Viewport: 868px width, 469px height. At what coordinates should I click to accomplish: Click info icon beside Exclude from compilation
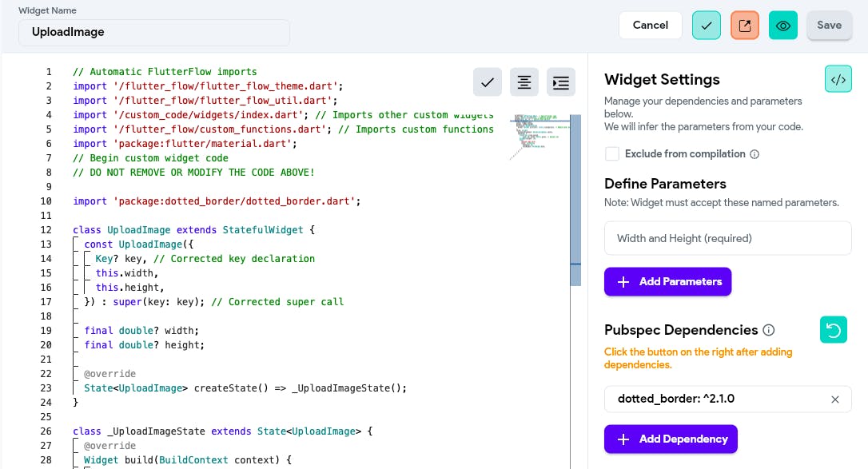(755, 154)
